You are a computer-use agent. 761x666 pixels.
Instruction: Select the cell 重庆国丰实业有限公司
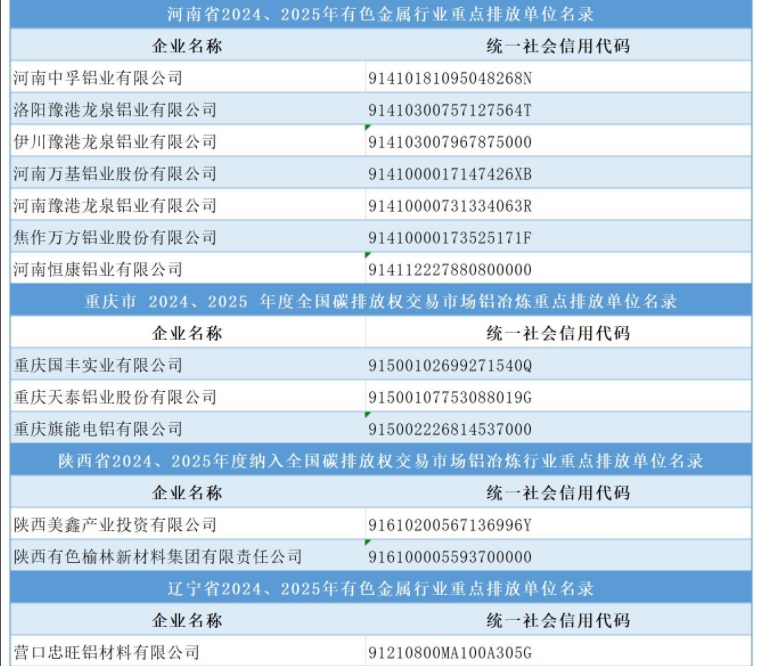(187, 365)
